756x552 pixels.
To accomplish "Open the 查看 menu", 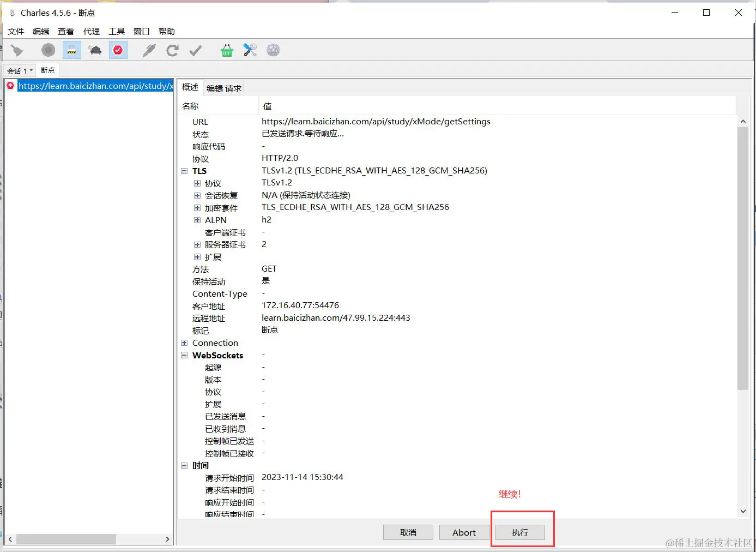I will click(x=66, y=31).
